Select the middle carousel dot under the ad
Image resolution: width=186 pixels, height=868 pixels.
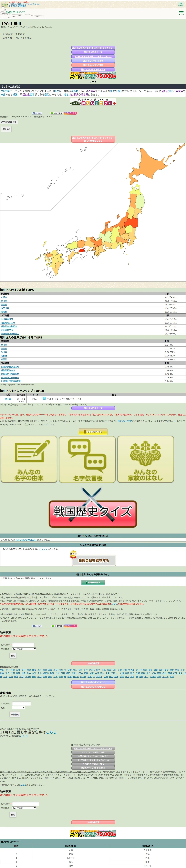click(x=93, y=82)
